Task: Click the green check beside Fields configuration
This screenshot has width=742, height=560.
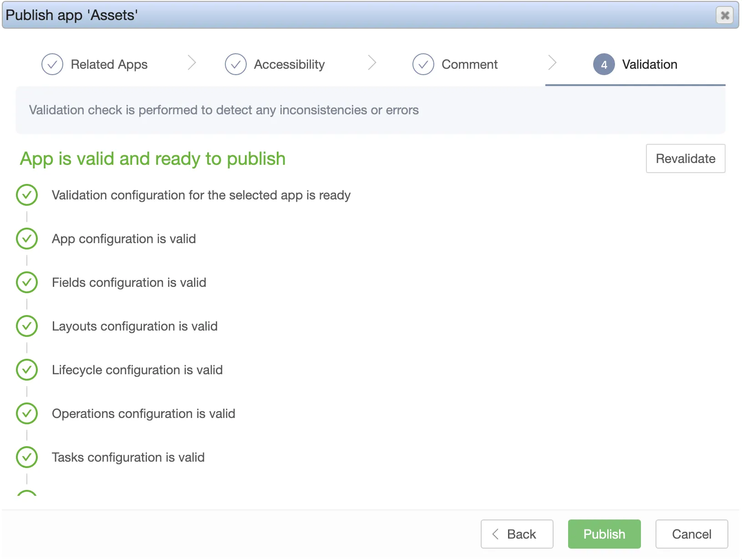Action: click(x=27, y=282)
